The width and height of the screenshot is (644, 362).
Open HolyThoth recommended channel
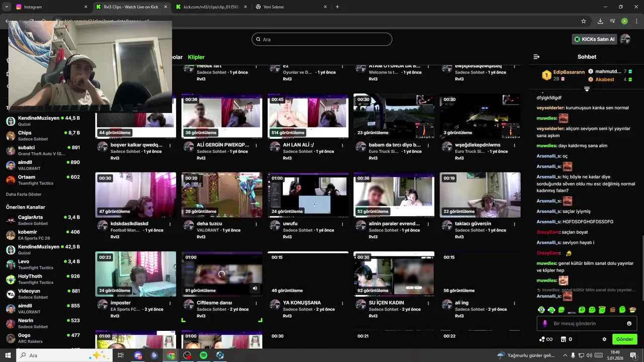pyautogui.click(x=43, y=279)
